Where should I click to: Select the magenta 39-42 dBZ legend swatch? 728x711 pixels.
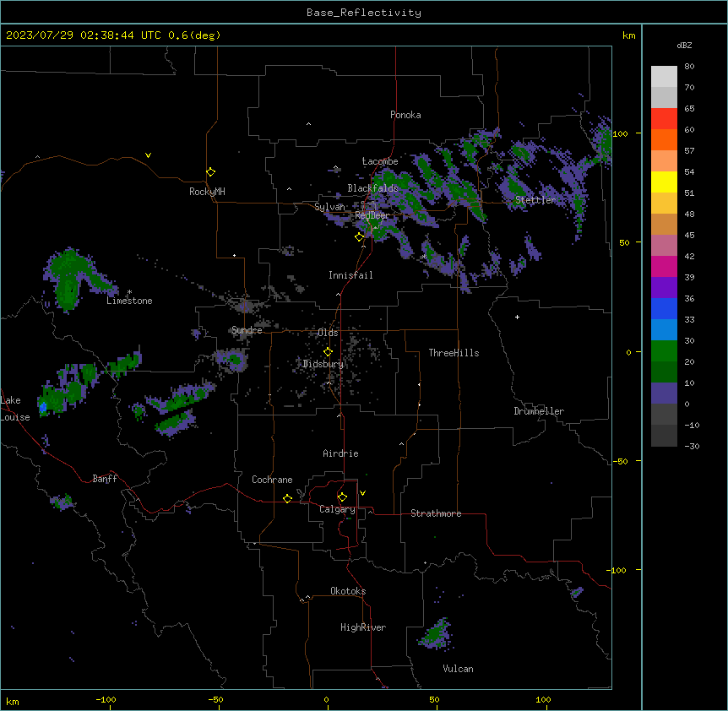click(664, 267)
